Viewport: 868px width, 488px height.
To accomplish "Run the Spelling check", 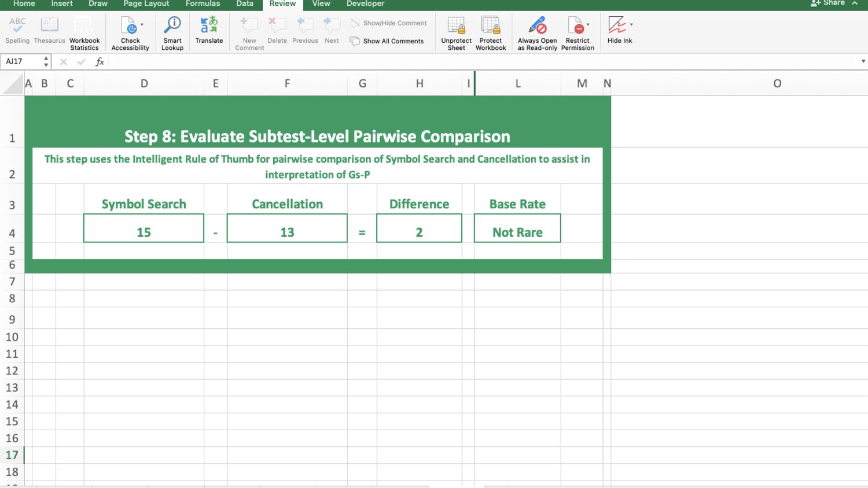I will (17, 31).
